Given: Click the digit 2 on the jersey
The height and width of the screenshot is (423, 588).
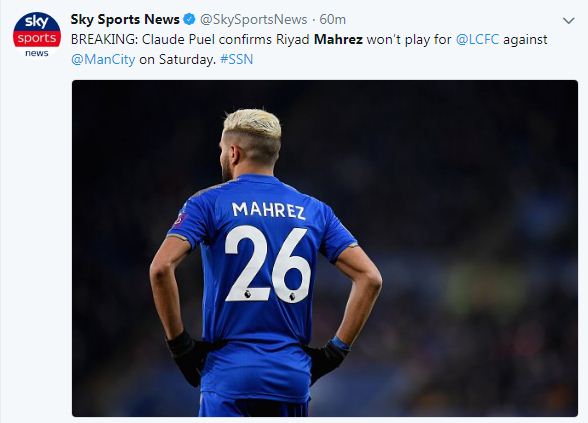Looking at the screenshot, I should (x=246, y=263).
